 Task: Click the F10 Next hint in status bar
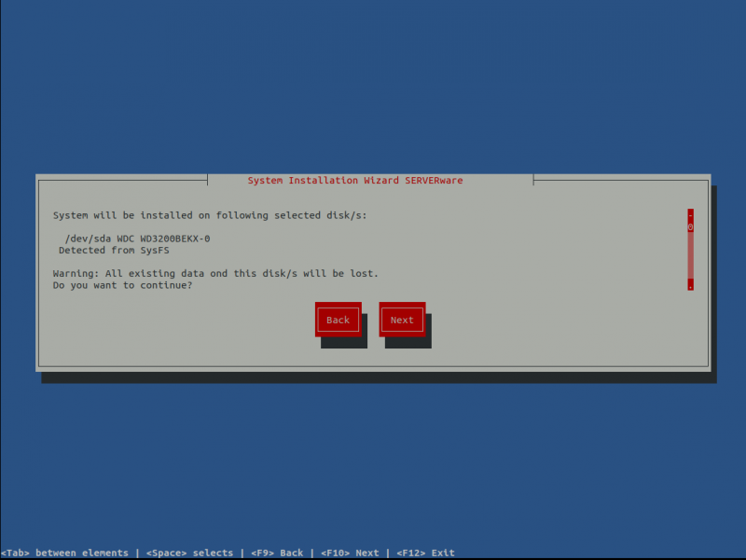pyautogui.click(x=352, y=552)
